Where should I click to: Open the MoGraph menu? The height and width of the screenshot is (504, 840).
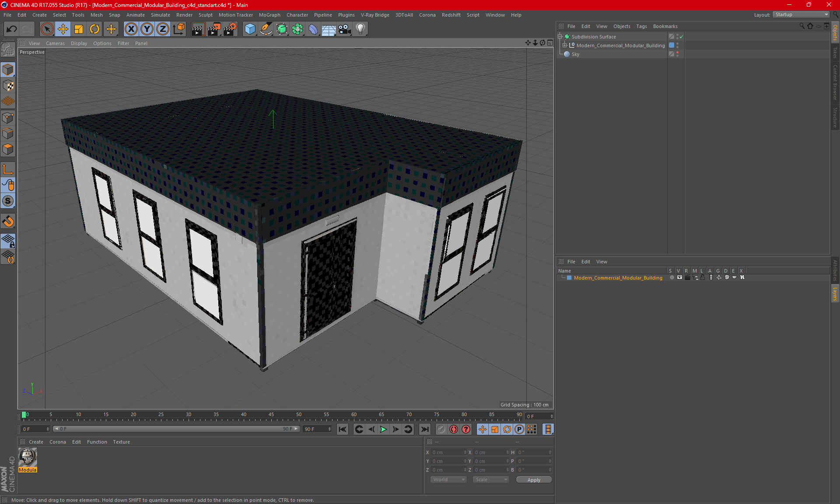pyautogui.click(x=269, y=15)
